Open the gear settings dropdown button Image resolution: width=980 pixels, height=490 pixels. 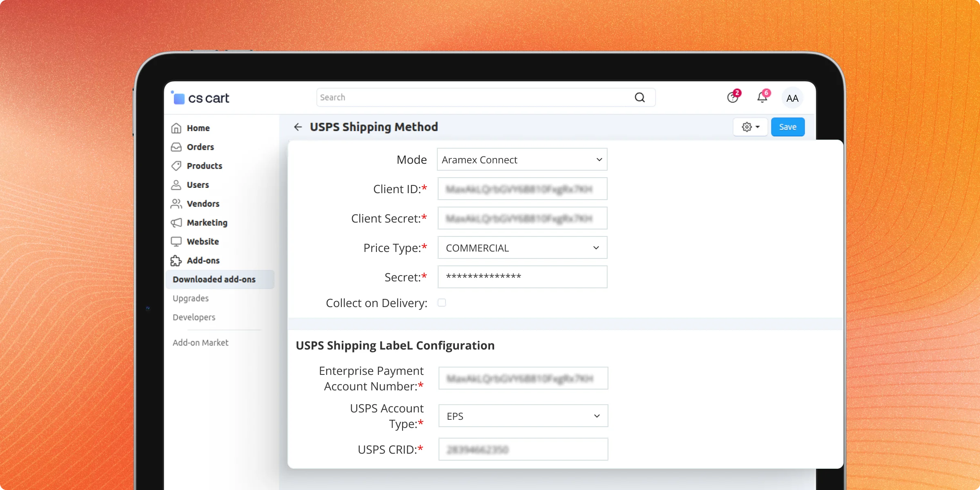[x=751, y=127]
